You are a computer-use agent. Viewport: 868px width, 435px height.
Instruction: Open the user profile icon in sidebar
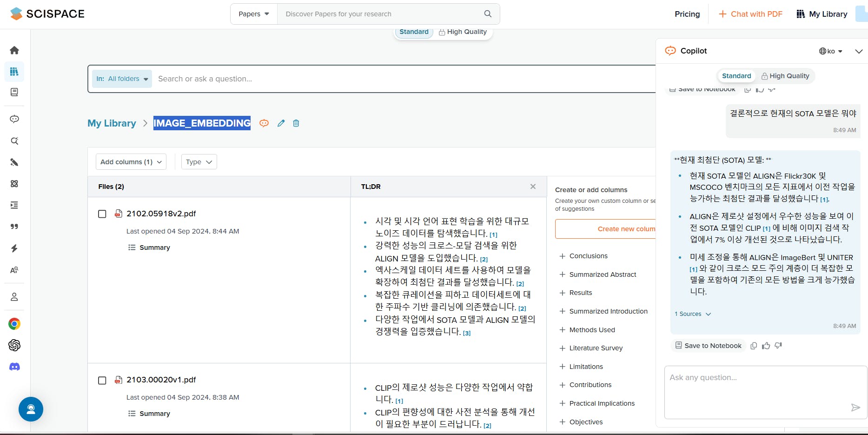point(14,297)
